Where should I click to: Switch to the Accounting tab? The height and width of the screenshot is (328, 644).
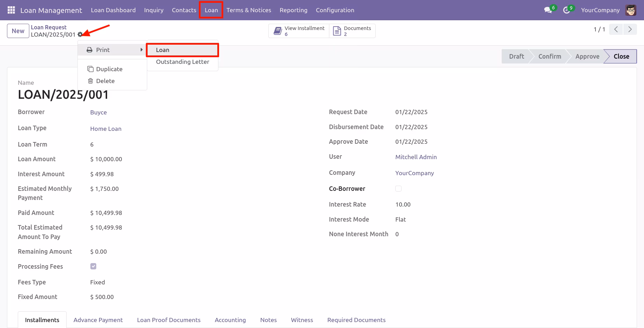click(x=230, y=320)
